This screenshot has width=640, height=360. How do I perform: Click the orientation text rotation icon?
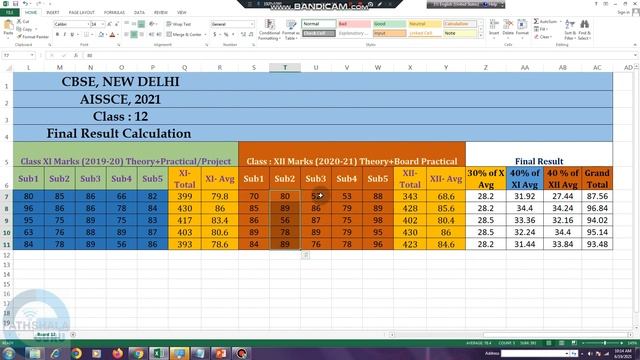tap(152, 24)
